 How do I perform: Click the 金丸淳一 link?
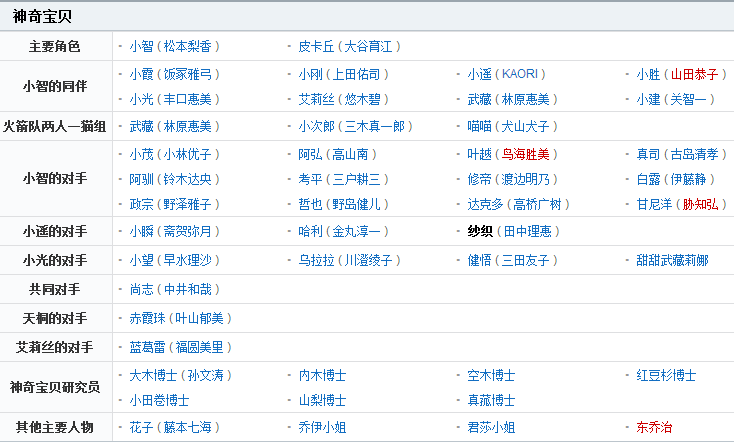pyautogui.click(x=356, y=231)
